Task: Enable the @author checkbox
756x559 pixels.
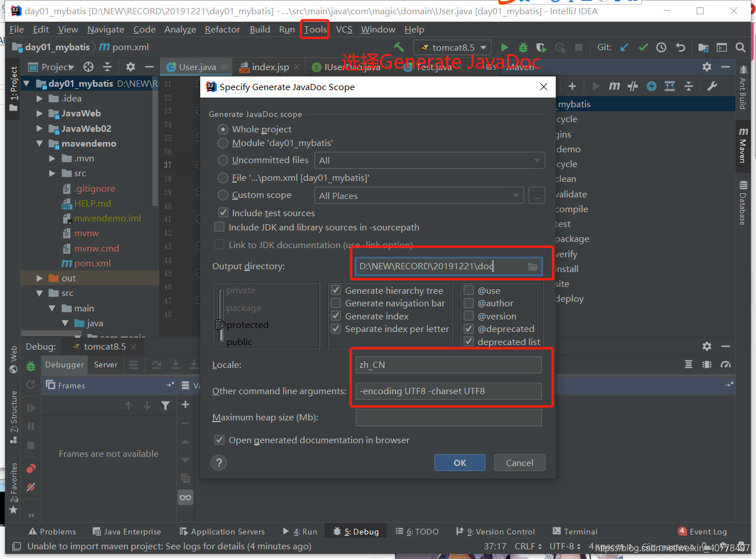Action: point(469,303)
